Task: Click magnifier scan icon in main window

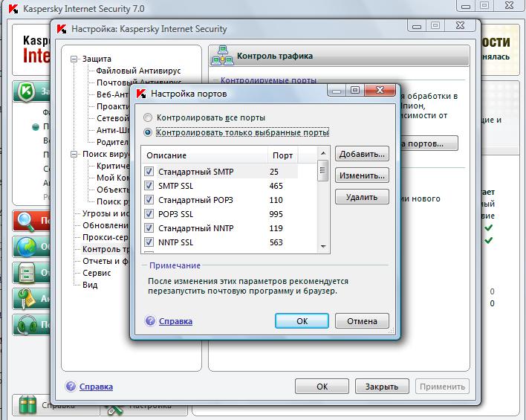Action: click(x=26, y=222)
